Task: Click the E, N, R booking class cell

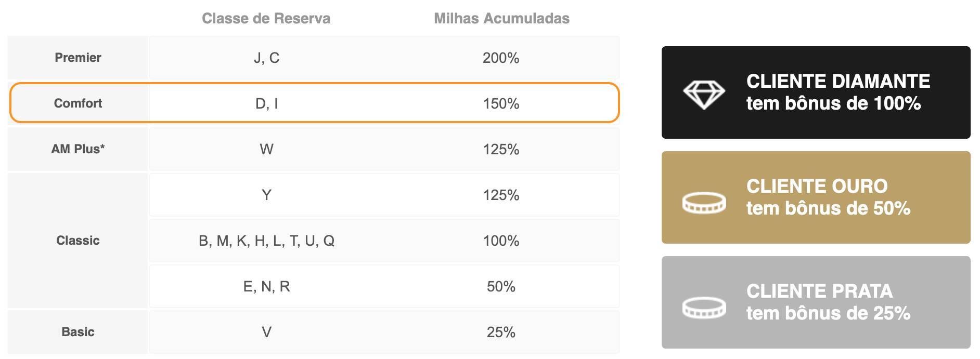Action: (266, 286)
